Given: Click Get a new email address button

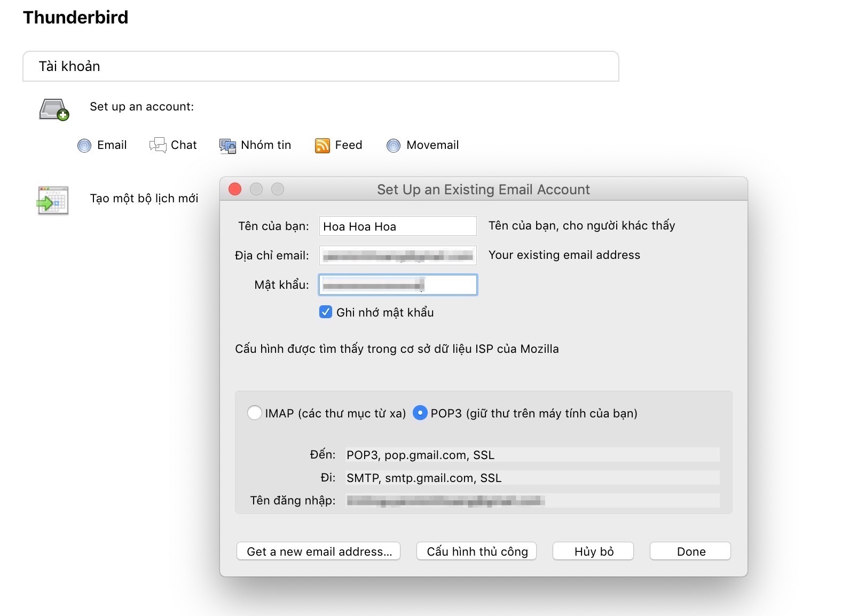Looking at the screenshot, I should pyautogui.click(x=319, y=551).
